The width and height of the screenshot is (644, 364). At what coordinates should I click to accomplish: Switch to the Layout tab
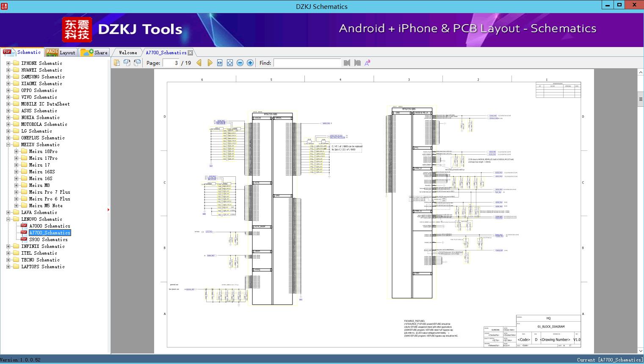(61, 53)
